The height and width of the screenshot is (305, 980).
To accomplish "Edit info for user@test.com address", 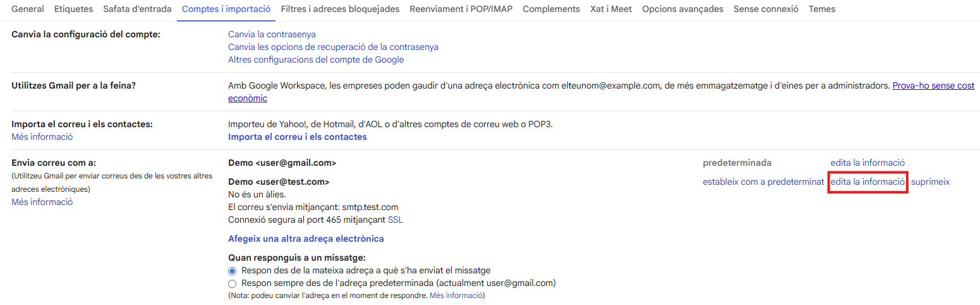I will point(868,182).
